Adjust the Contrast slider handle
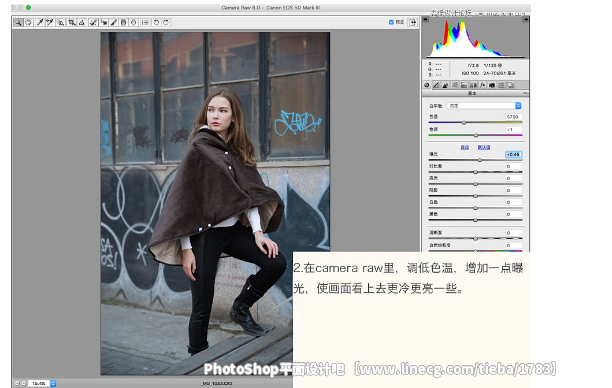The image size is (612, 388). point(475,172)
